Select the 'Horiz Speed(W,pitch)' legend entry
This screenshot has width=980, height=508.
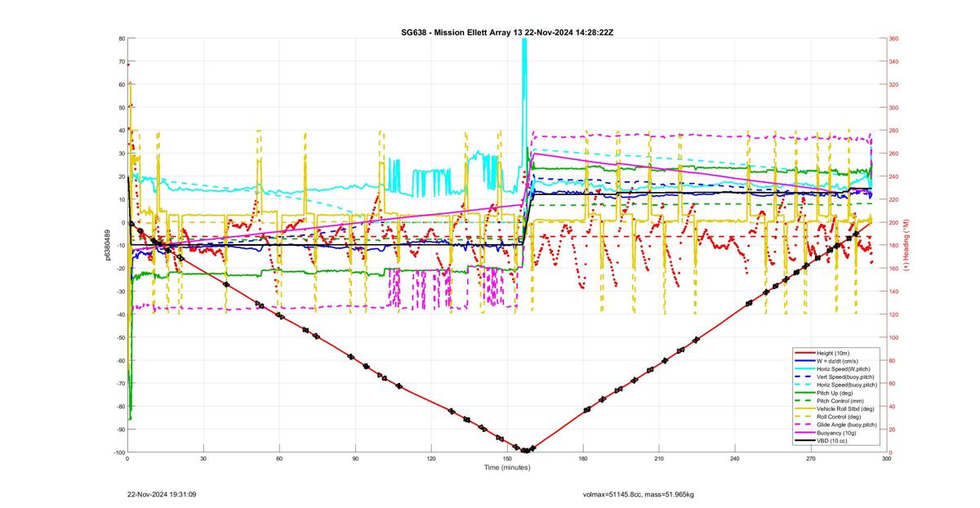[x=845, y=369]
